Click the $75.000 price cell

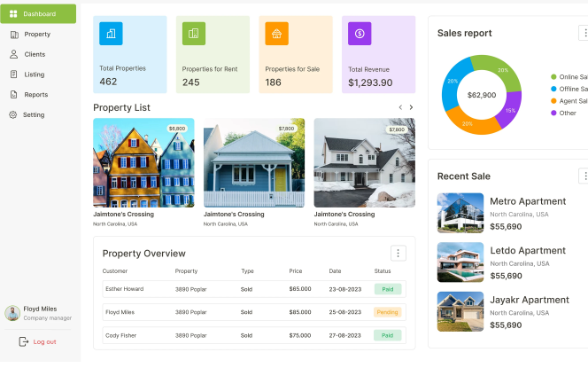[x=300, y=335]
